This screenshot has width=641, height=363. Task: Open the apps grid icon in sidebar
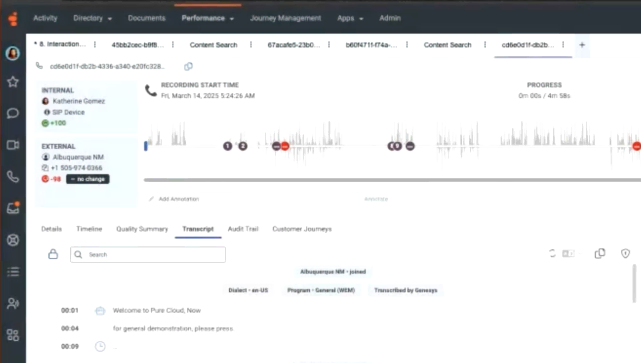tap(13, 335)
